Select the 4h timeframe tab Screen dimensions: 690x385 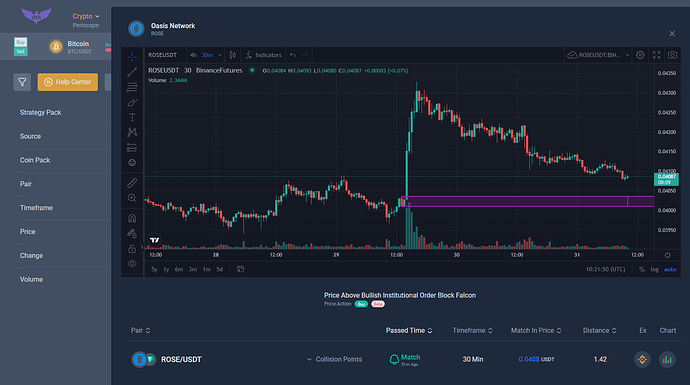click(193, 55)
